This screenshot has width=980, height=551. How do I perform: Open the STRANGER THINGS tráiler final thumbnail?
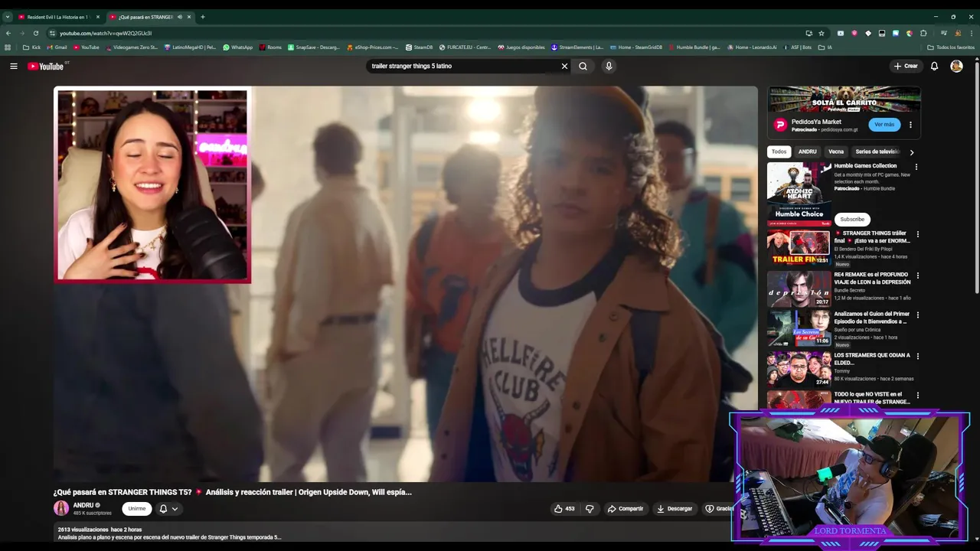799,247
